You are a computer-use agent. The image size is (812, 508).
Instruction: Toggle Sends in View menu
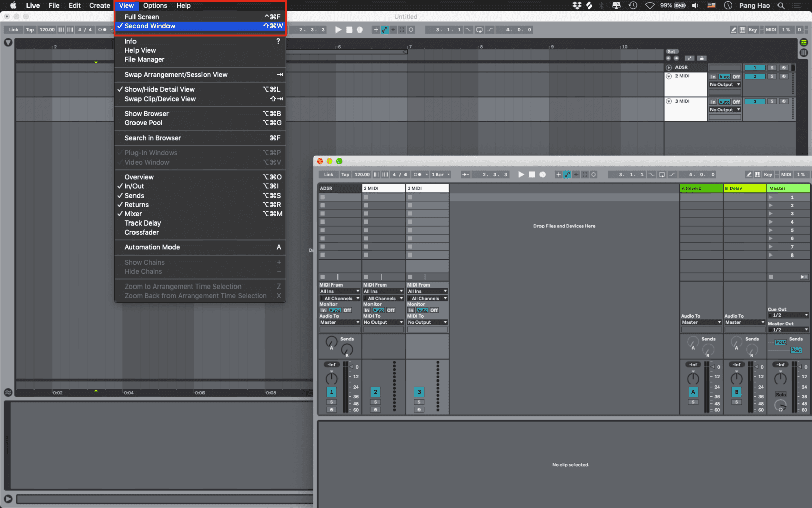[200, 196]
